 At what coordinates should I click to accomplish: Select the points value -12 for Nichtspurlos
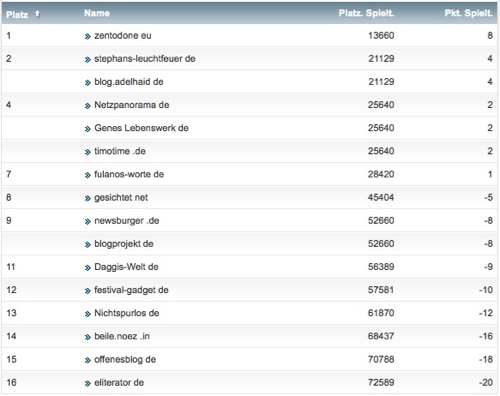point(486,313)
